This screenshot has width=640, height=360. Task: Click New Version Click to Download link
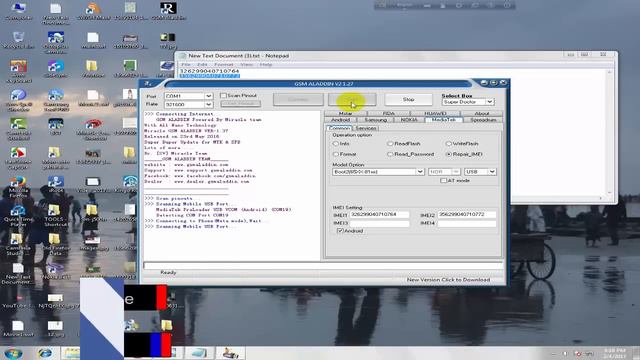[x=448, y=280]
